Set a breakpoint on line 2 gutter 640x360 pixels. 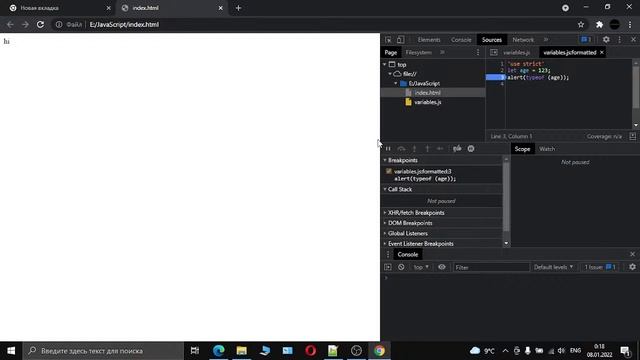(496, 70)
